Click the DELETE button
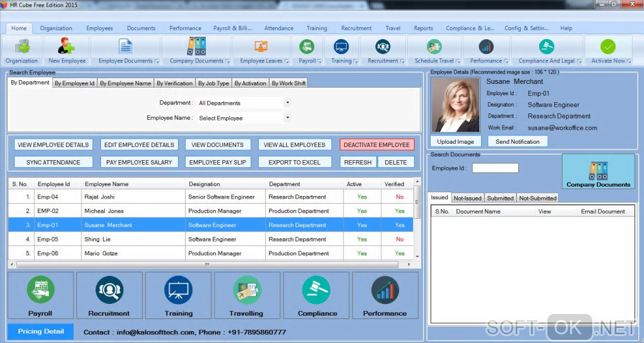 396,162
